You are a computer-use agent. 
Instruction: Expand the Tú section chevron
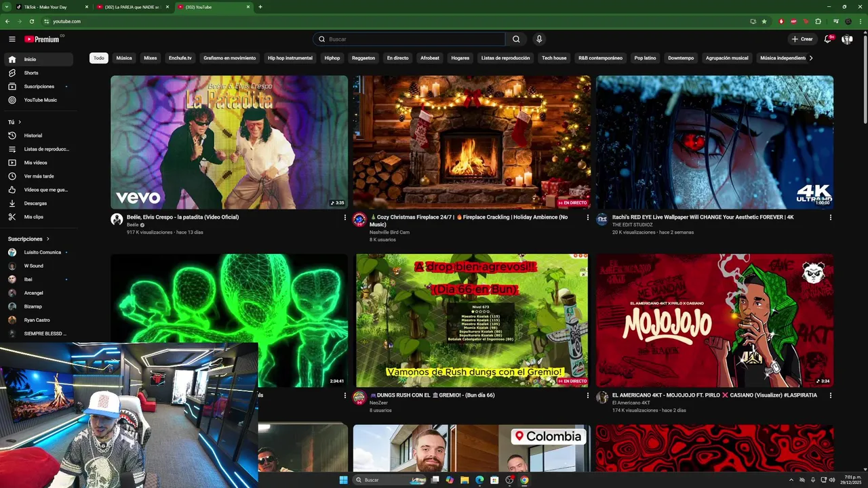coord(20,122)
